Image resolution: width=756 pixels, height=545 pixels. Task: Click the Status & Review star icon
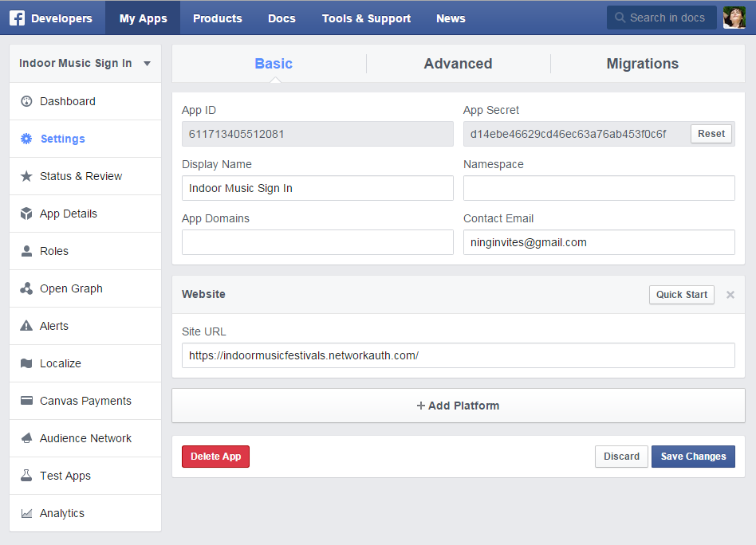(26, 176)
